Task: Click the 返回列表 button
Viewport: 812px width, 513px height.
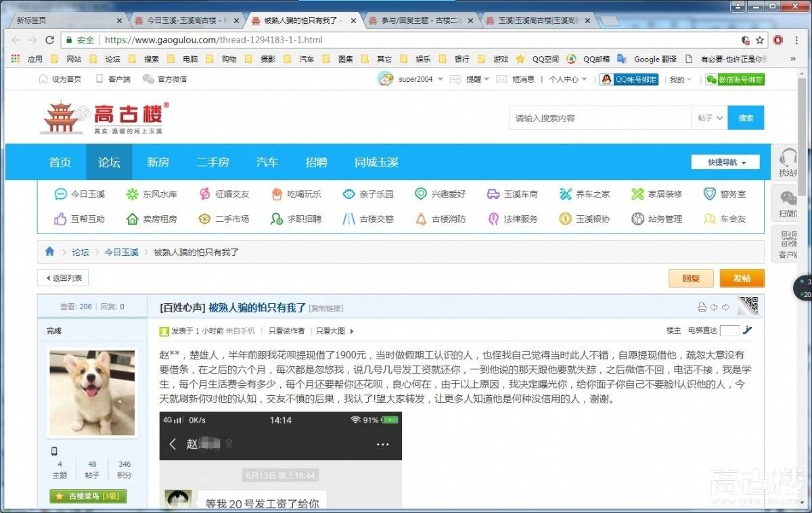Action: 63,278
